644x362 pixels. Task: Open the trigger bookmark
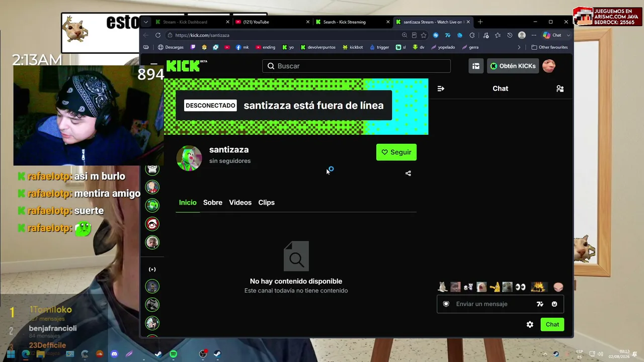[x=379, y=47]
